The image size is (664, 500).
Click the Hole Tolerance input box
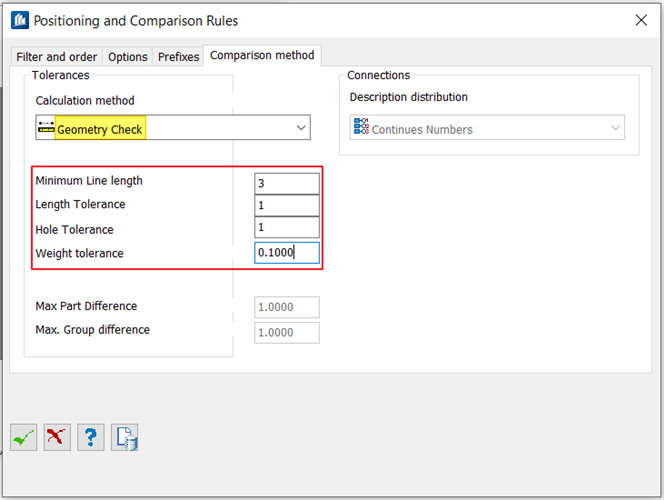[287, 229]
